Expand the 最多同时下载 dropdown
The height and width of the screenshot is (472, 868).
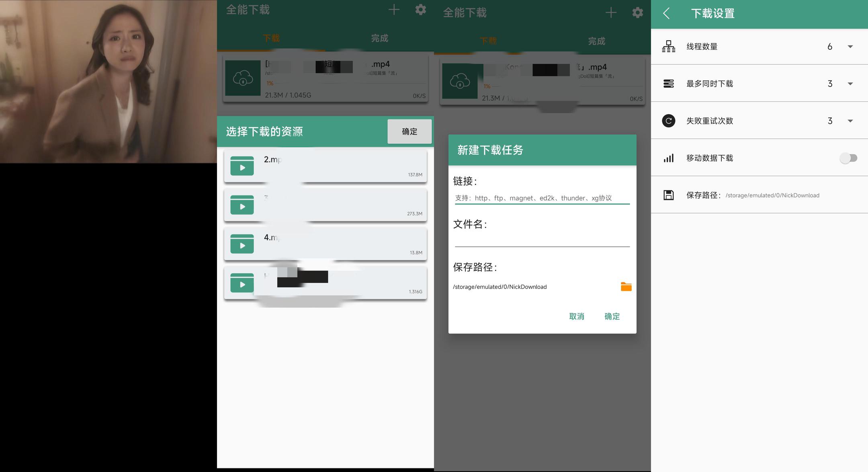[850, 84]
